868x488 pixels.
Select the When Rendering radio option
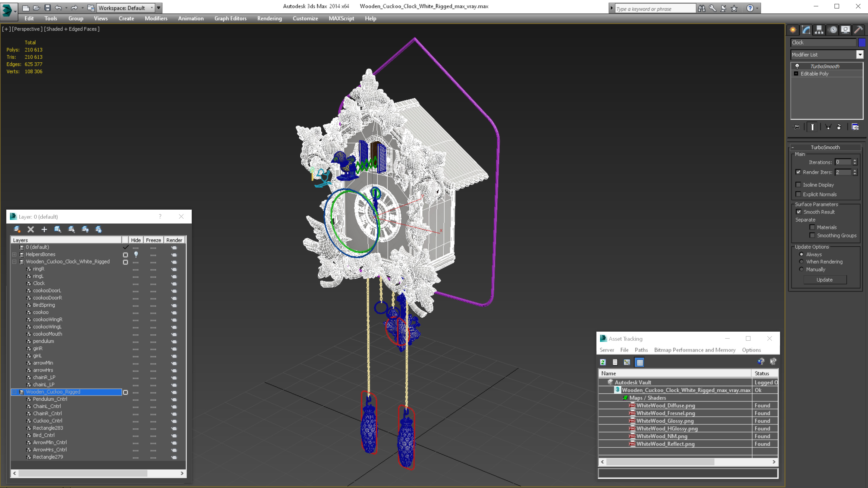(x=801, y=261)
